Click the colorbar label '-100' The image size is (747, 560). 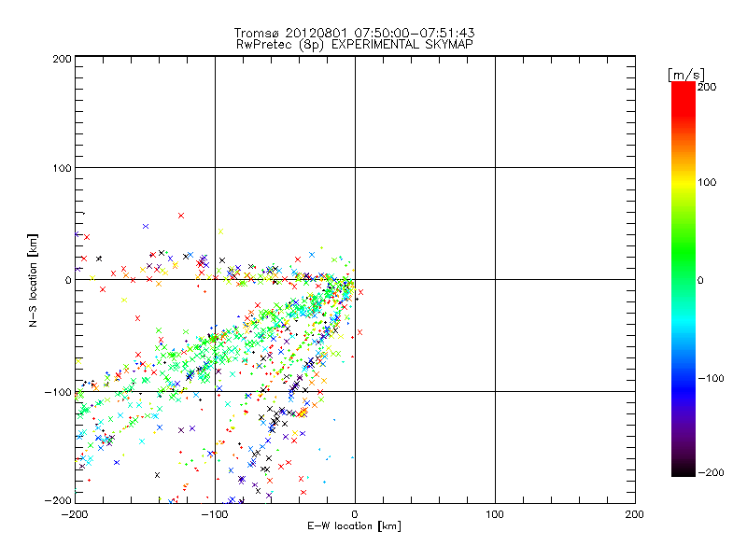pos(711,379)
